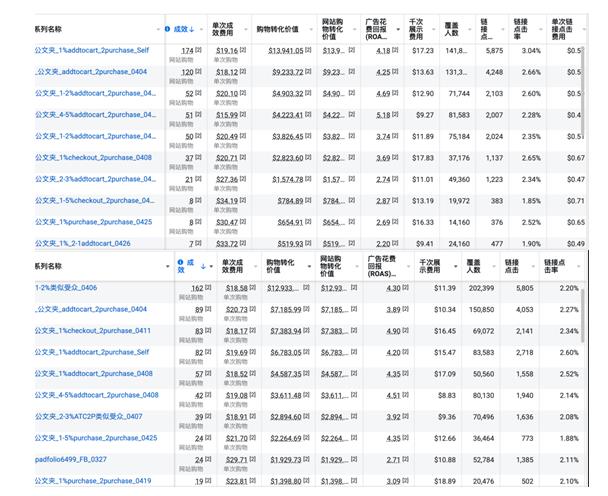Open dropdown on lower 广告花费回报 (ROAS) header

click(408, 266)
